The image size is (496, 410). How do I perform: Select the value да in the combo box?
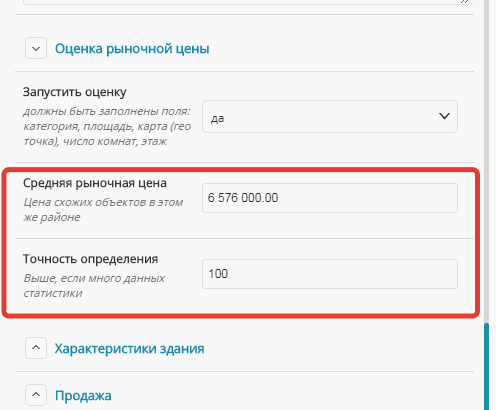click(330, 117)
